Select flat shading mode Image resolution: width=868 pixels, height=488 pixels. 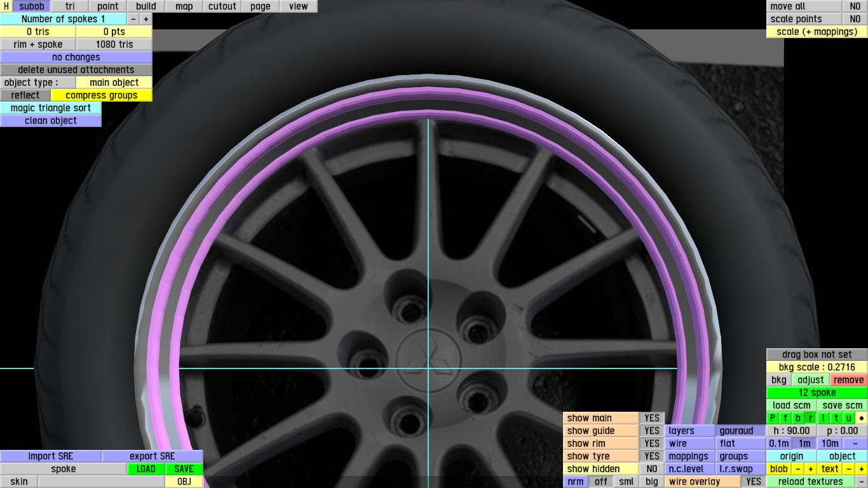click(x=741, y=444)
